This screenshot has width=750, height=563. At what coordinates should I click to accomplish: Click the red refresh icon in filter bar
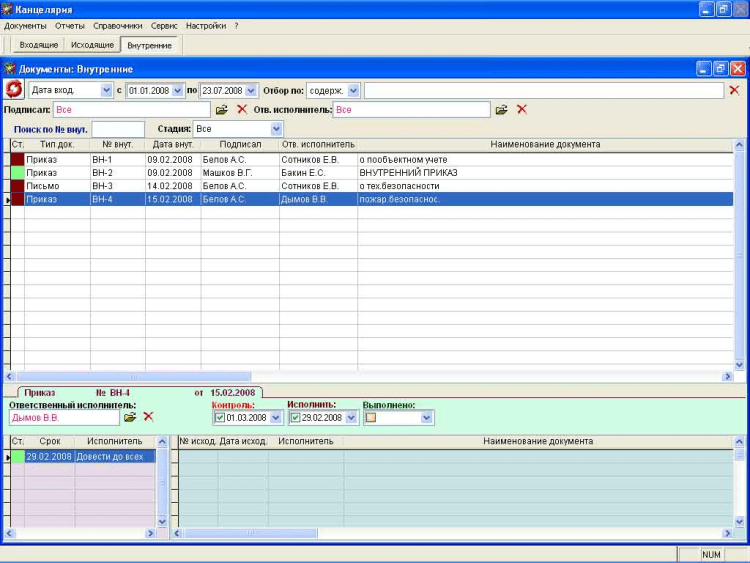(14, 90)
